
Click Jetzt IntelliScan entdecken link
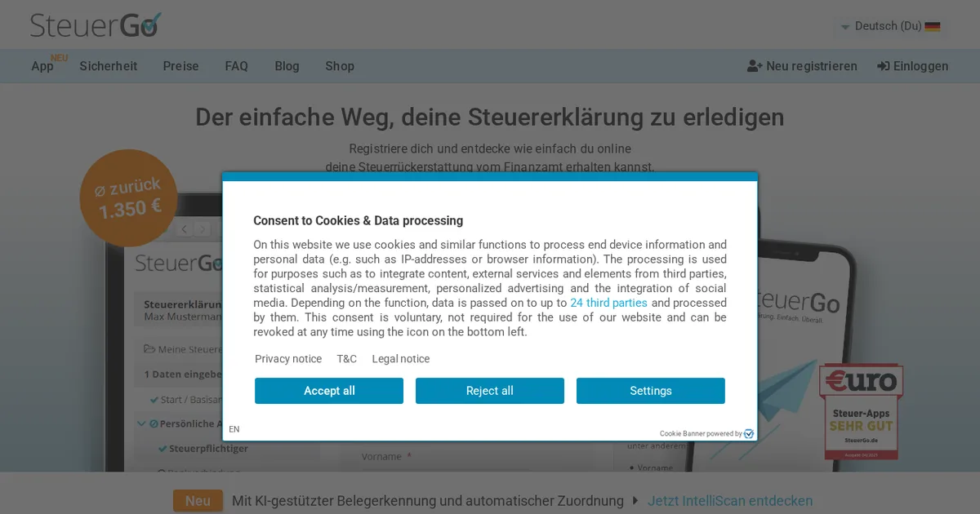click(x=730, y=501)
